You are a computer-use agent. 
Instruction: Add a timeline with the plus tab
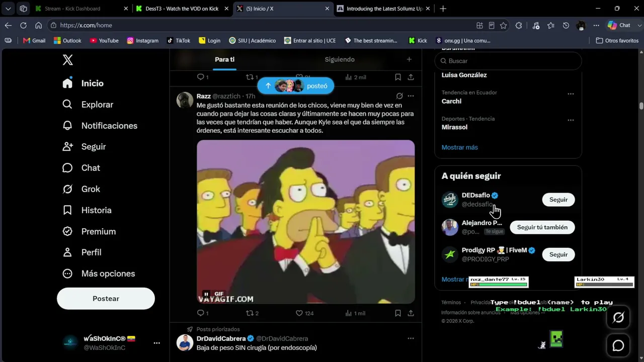[x=409, y=59]
